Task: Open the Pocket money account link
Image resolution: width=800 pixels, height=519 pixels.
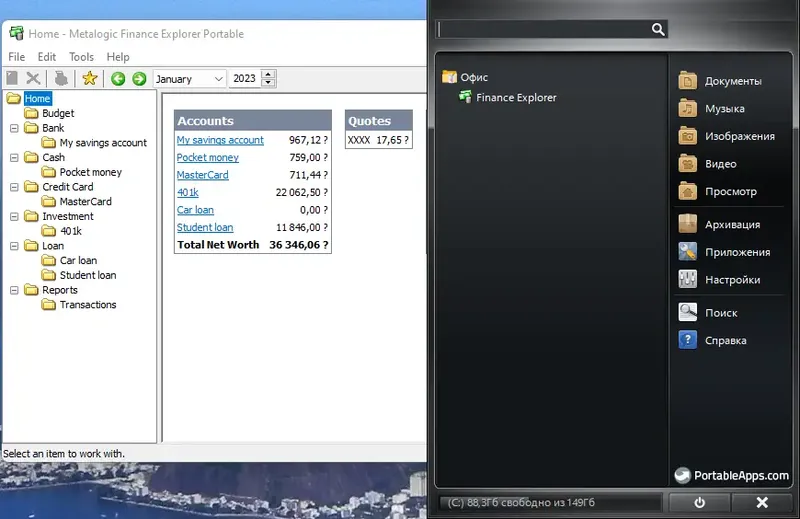Action: 207,158
